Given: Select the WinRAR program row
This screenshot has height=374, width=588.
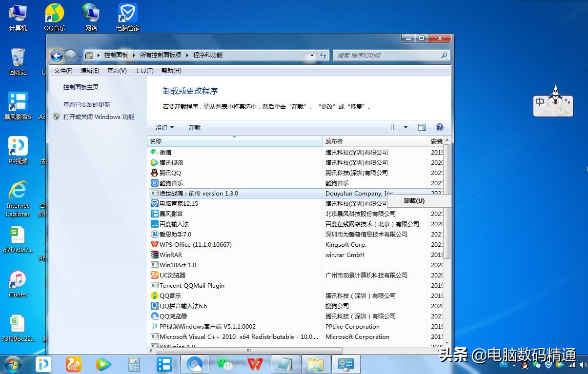Looking at the screenshot, I should 295,255.
